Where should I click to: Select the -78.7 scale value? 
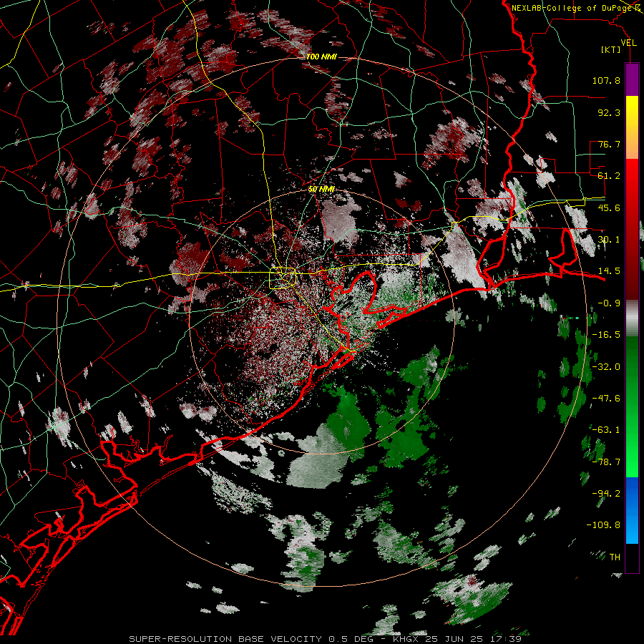pyautogui.click(x=606, y=462)
